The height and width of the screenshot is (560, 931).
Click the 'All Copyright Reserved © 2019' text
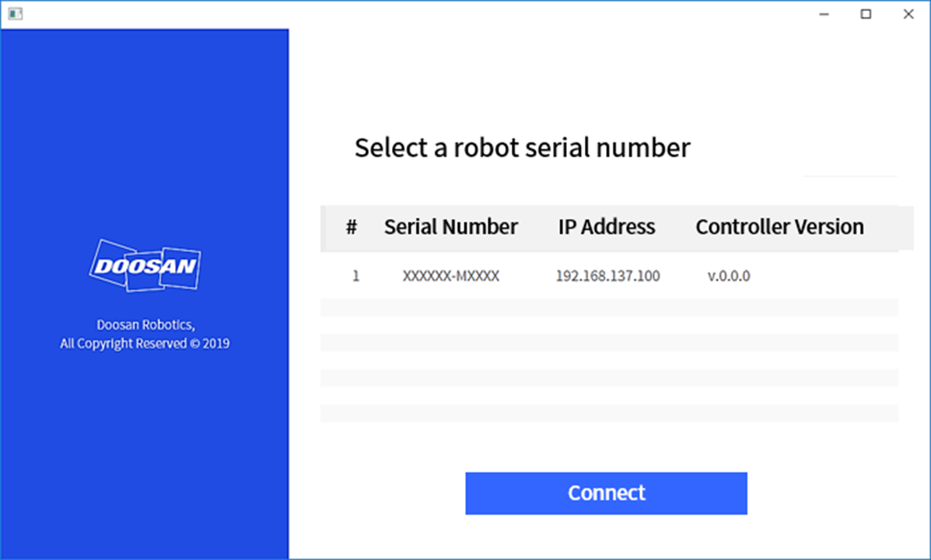point(145,344)
